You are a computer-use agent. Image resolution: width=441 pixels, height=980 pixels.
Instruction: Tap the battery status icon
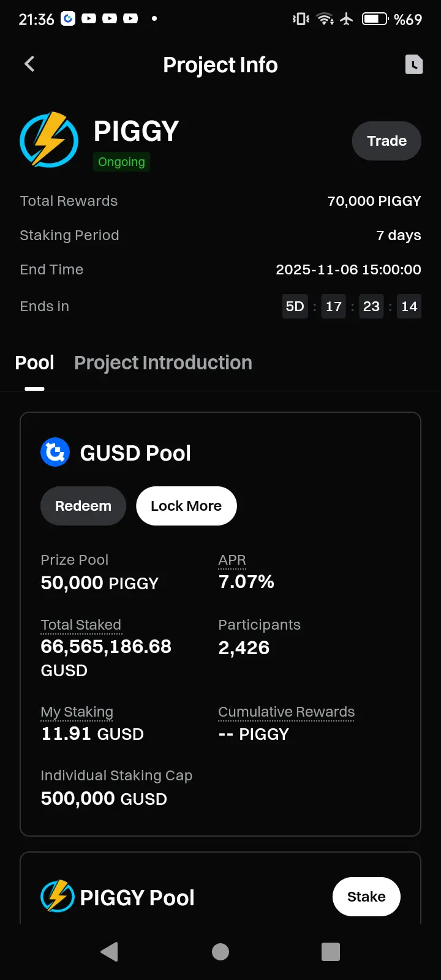pos(375,19)
